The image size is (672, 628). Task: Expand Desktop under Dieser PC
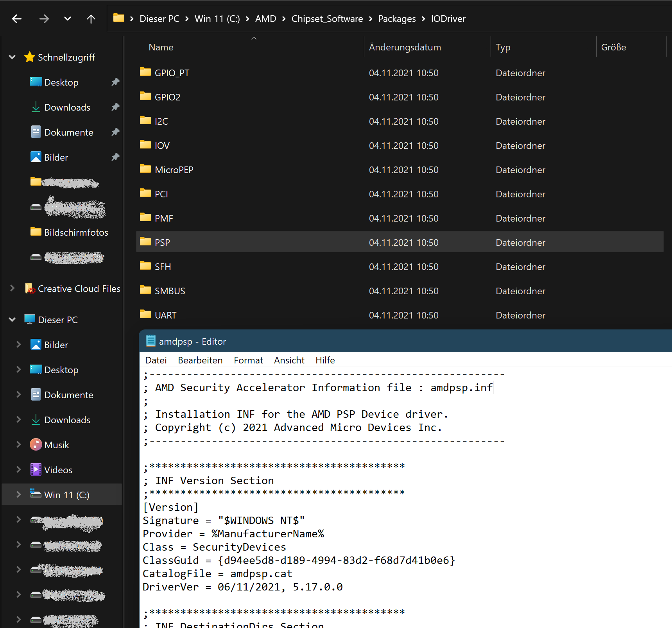click(18, 370)
